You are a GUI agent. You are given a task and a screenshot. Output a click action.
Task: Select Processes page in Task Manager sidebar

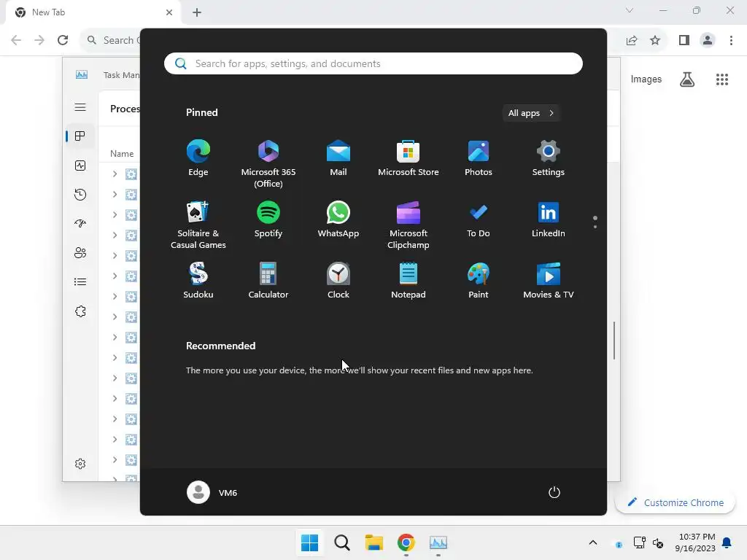point(80,136)
